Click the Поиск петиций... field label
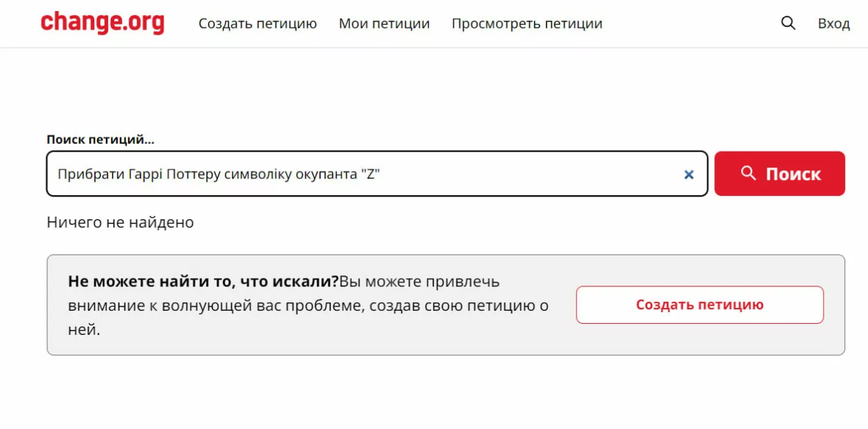Screen dimensions: 868x429 pos(100,139)
